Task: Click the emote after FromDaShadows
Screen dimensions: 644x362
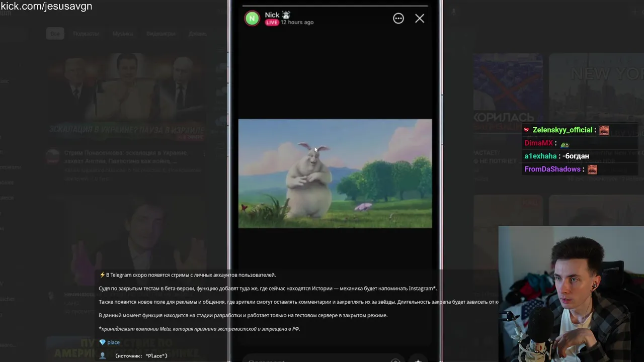Action: pos(592,169)
